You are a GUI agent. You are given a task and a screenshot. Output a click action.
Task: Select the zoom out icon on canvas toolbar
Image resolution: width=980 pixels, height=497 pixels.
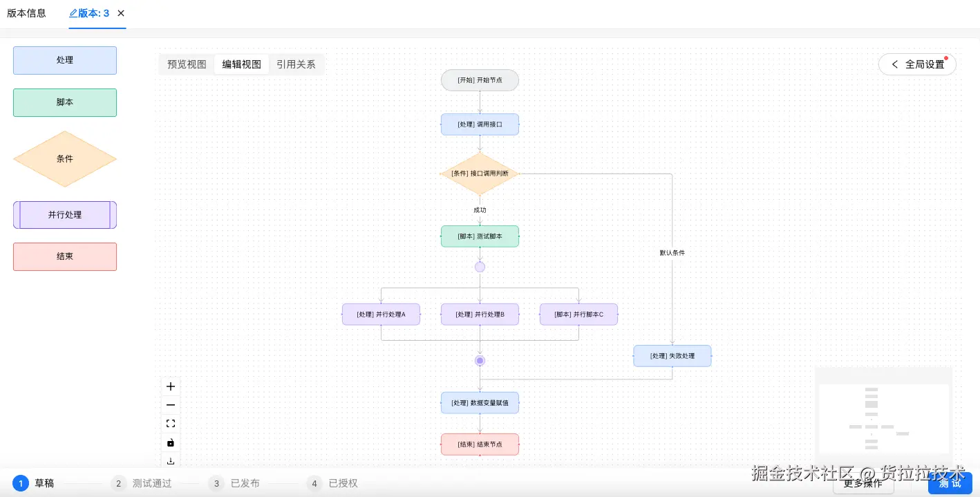click(x=171, y=405)
